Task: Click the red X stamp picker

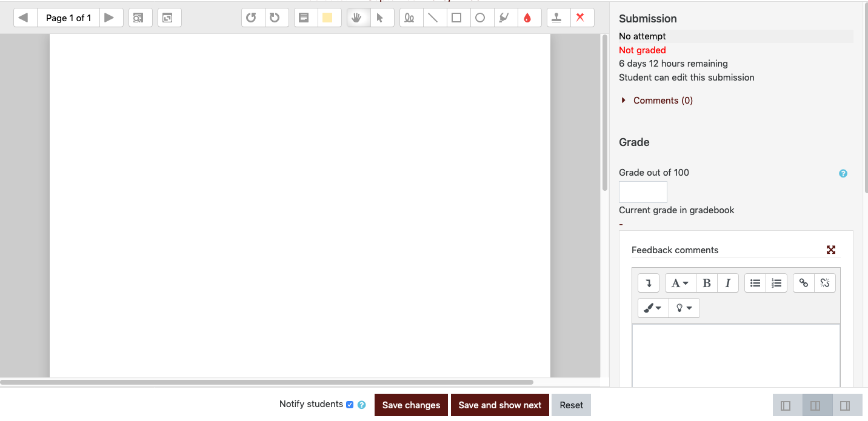Action: click(581, 18)
